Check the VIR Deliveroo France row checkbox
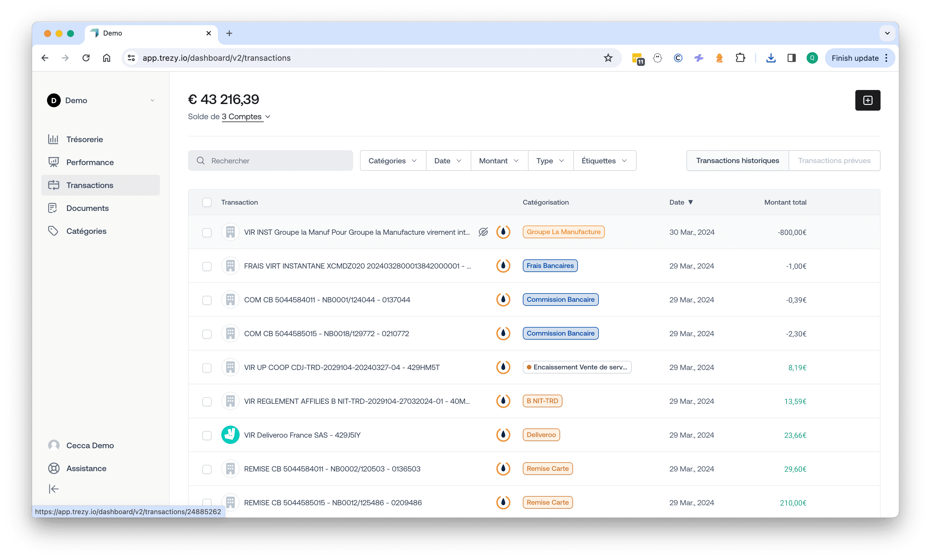This screenshot has height=560, width=931. 207,435
